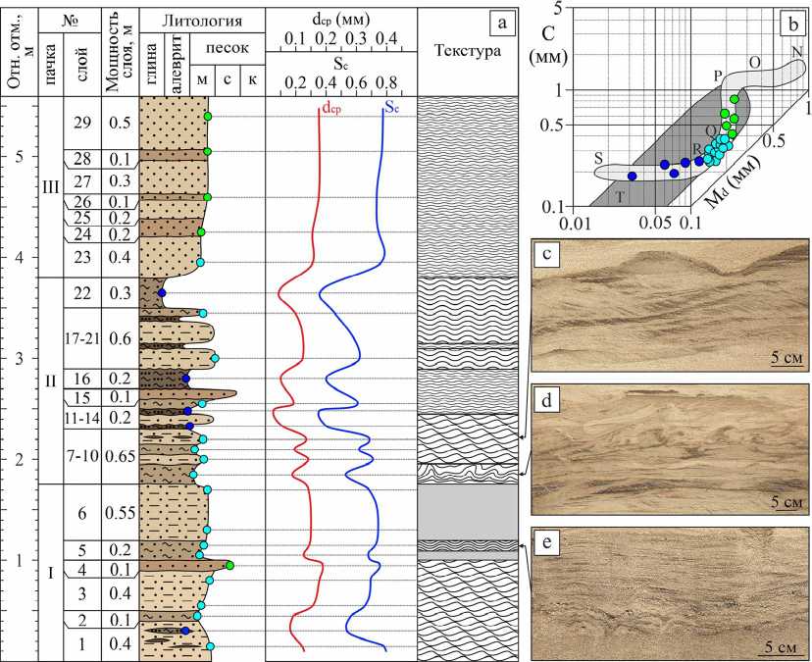Select the 'Мощность слоя, м' header
This screenshot has width=812, height=662.
[121, 51]
